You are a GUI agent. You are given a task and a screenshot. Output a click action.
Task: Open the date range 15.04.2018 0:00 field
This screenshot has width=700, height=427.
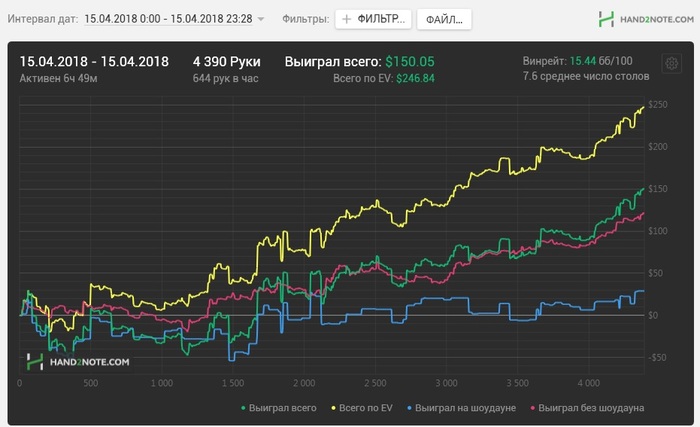click(168, 19)
